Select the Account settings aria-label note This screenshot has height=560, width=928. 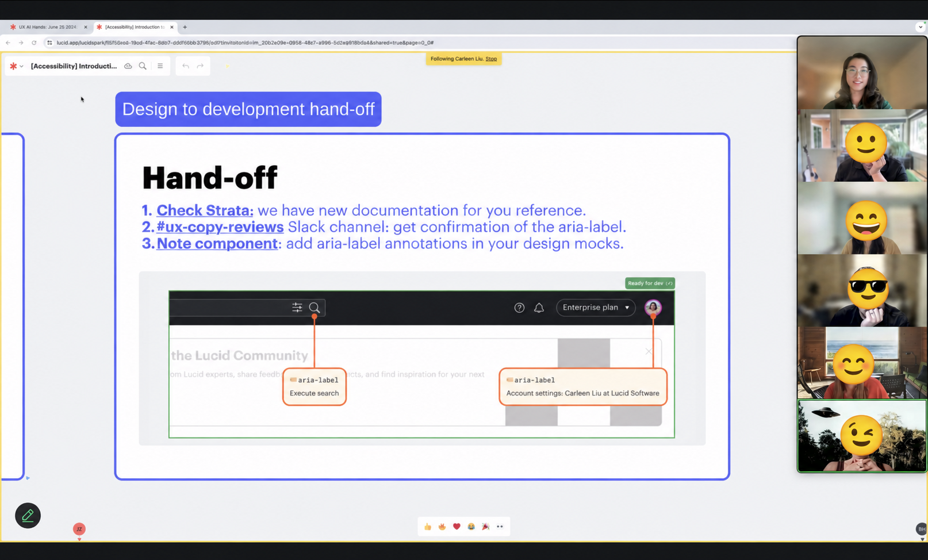tap(583, 387)
